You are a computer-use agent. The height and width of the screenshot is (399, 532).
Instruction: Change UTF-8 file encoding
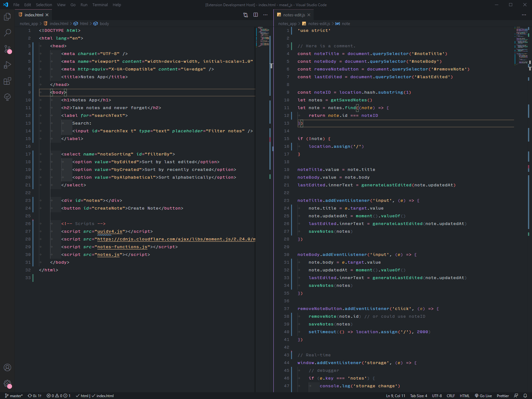click(437, 396)
